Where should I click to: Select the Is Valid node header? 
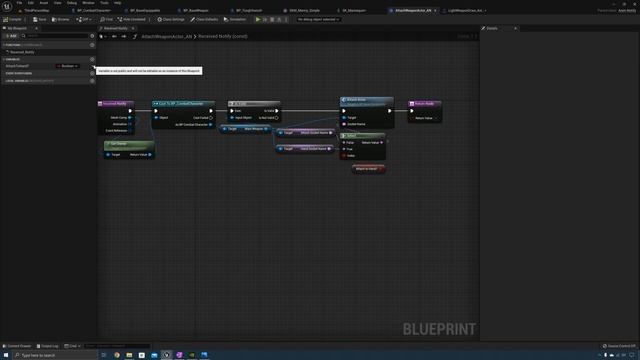(254, 104)
